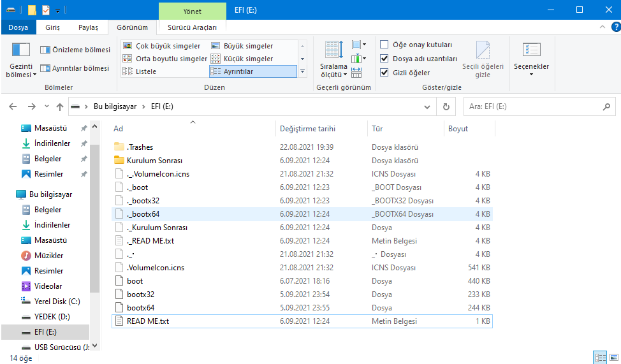
Task: Click the Seçili öğeleri gizle icon
Action: pos(483,51)
